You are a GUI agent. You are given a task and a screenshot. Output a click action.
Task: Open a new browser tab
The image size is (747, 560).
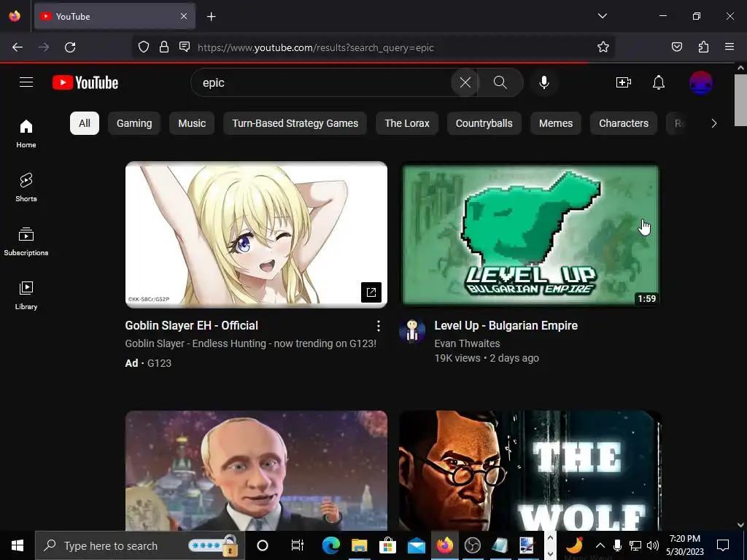pyautogui.click(x=211, y=17)
